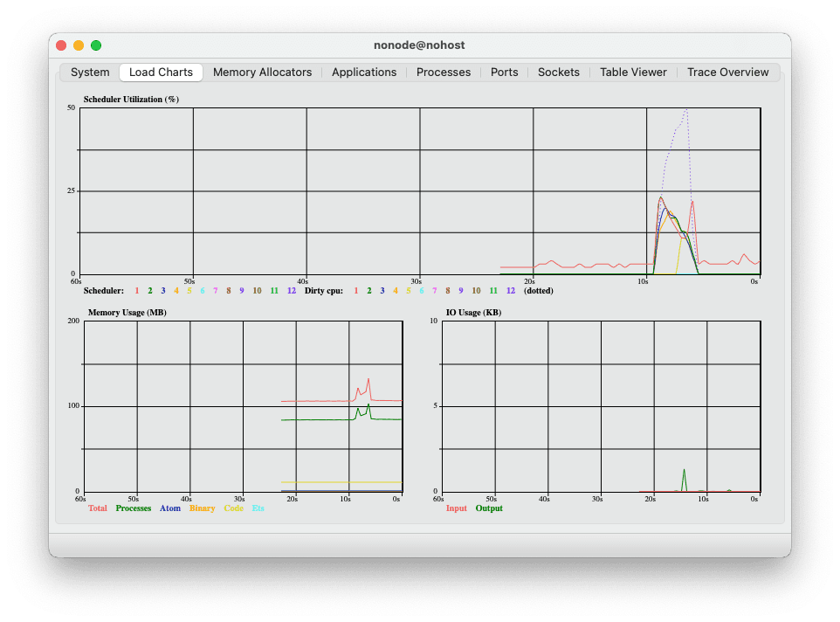Viewport: 840px width, 622px height.
Task: Click the Ets legend label
Action: click(258, 508)
